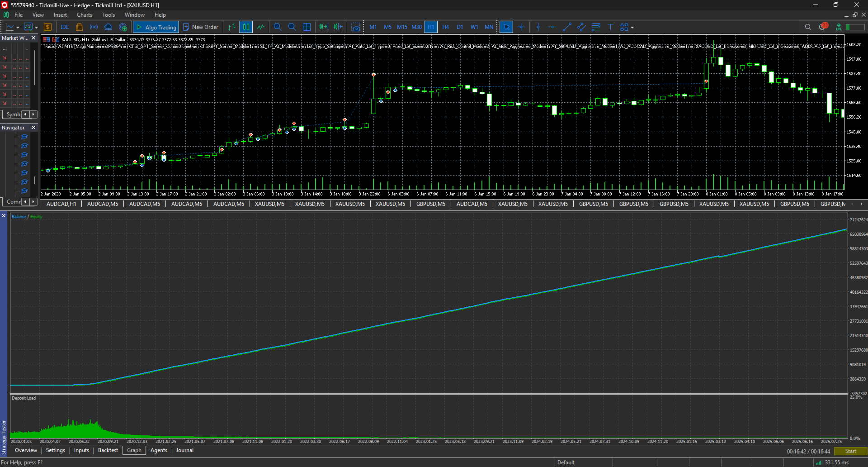Toggle Algo Trading

(156, 27)
